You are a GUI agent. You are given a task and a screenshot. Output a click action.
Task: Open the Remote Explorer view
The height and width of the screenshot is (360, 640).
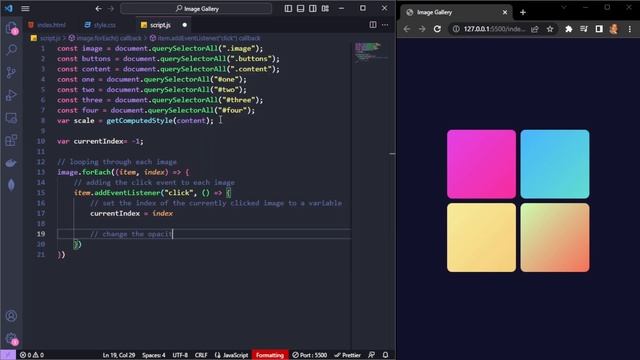11,118
